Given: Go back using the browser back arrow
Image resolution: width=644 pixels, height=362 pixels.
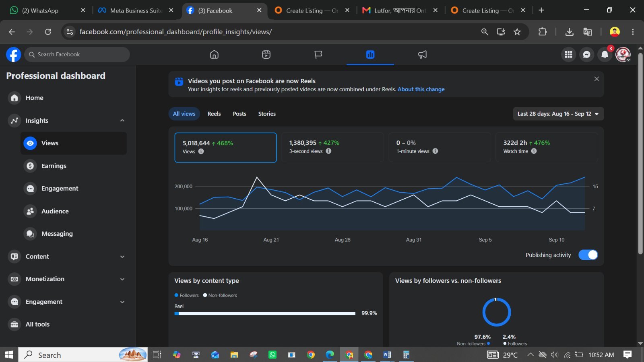Looking at the screenshot, I should tap(12, 32).
